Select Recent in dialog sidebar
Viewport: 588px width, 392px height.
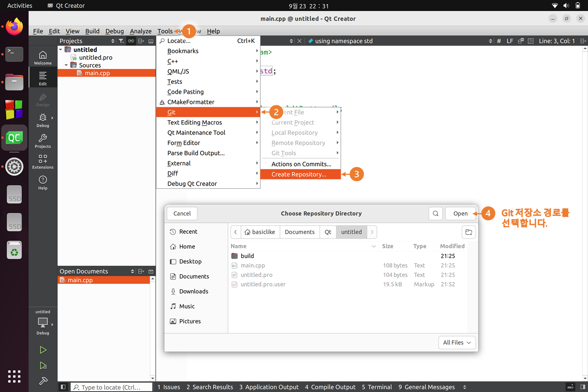[x=196, y=232]
